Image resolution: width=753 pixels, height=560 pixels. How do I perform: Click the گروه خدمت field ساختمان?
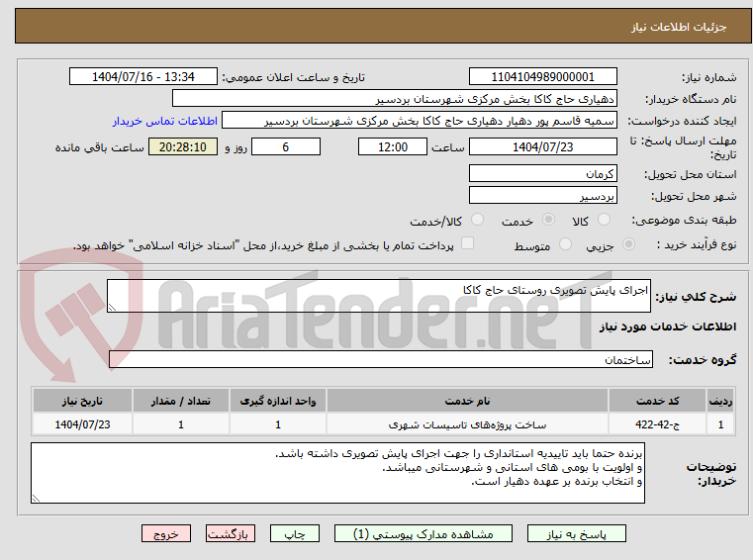pyautogui.click(x=381, y=359)
